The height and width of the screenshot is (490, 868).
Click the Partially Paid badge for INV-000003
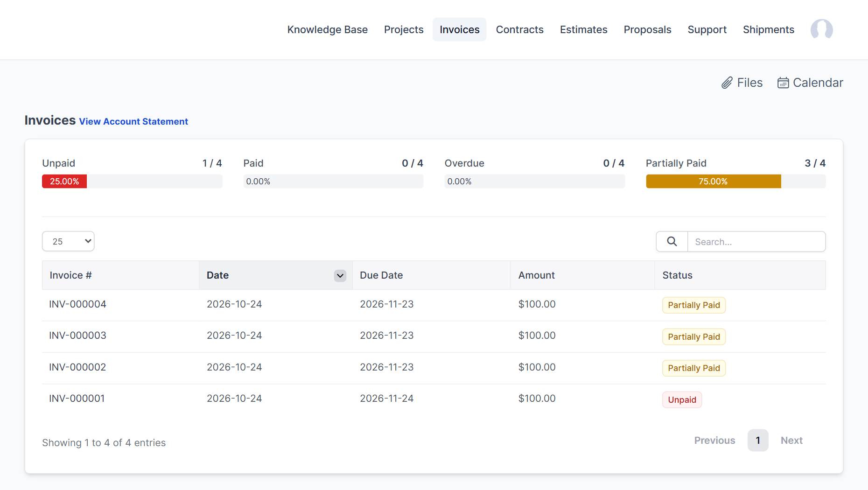pos(694,337)
